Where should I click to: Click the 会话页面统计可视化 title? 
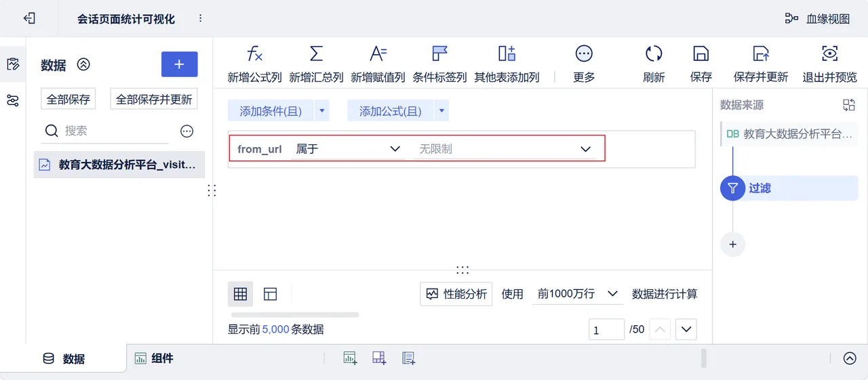[x=126, y=19]
